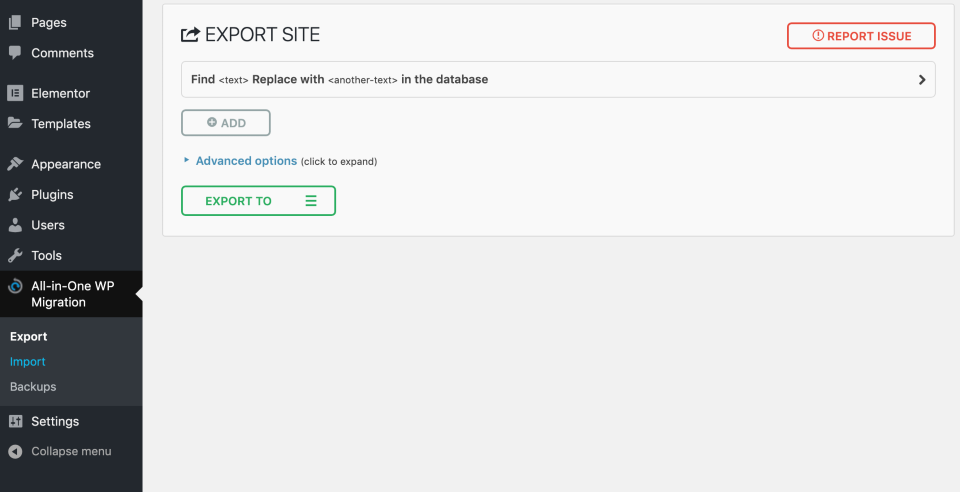
Task: Click the Add button
Action: click(226, 122)
